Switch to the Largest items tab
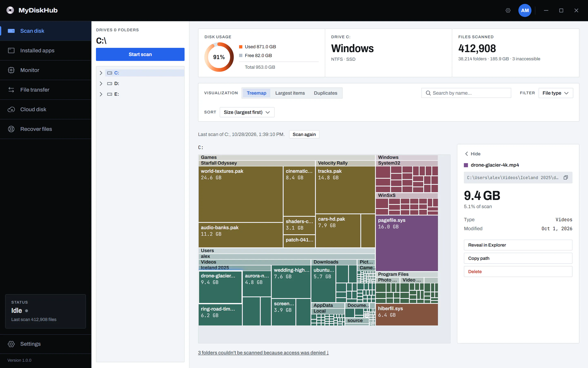Screen dimensions: 588x368 [x=290, y=93]
